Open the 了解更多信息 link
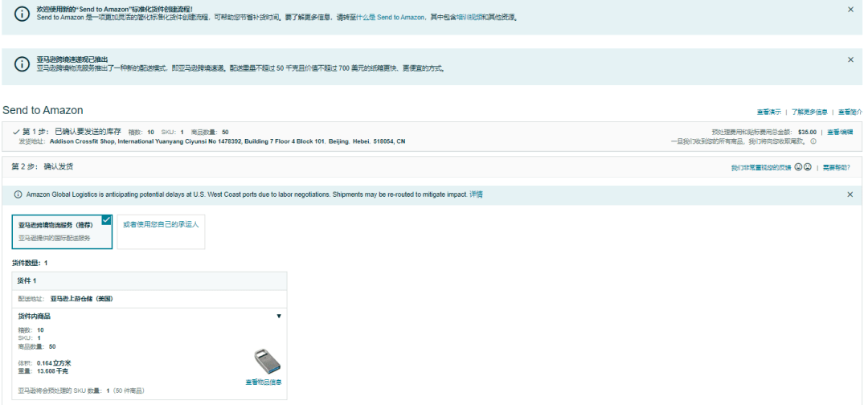Image resolution: width=868 pixels, height=405 pixels. (x=809, y=112)
